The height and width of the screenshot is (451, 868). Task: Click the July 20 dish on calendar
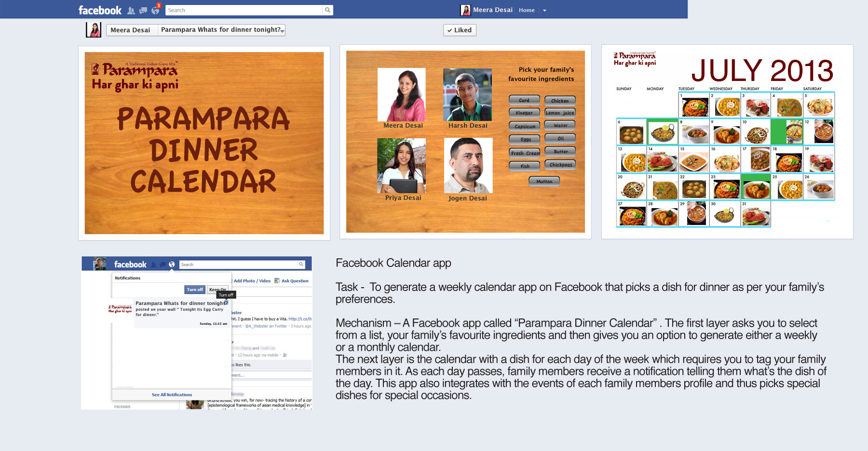pyautogui.click(x=632, y=190)
